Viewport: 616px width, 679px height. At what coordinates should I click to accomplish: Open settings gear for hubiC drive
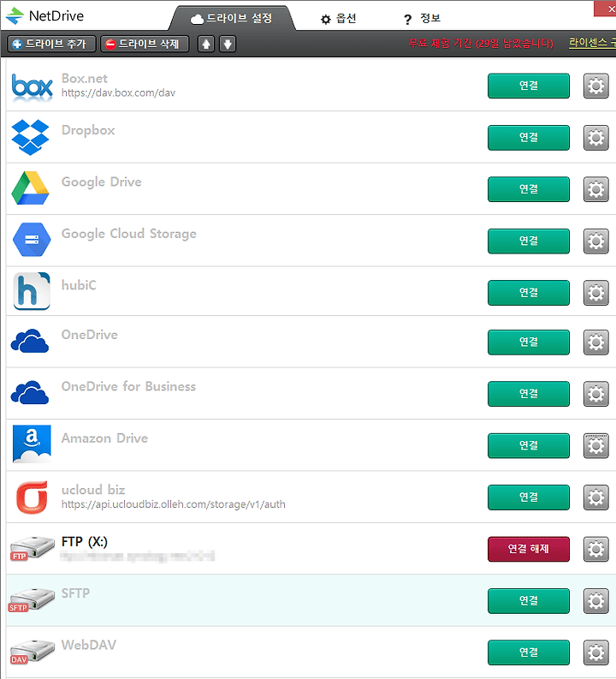click(x=595, y=293)
